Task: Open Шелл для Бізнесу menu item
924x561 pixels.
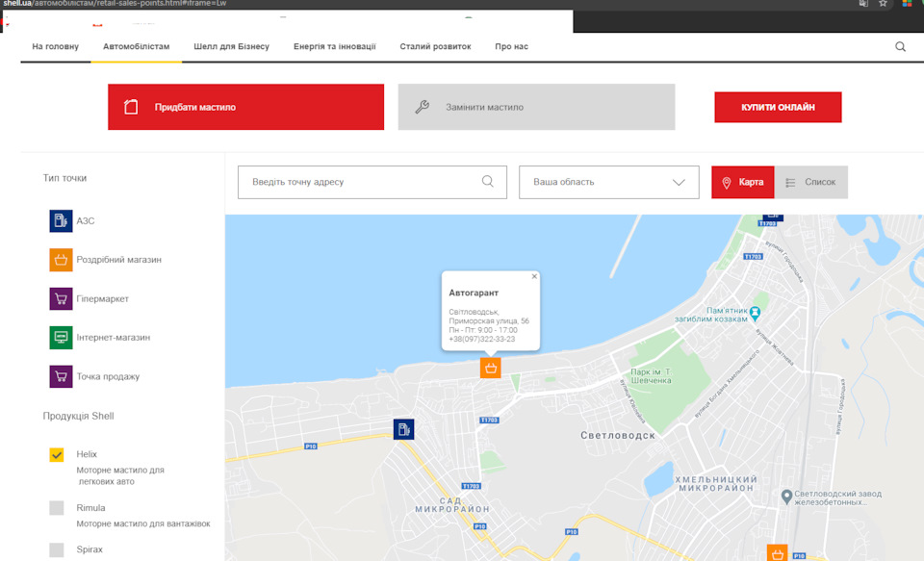Action: pyautogui.click(x=232, y=46)
